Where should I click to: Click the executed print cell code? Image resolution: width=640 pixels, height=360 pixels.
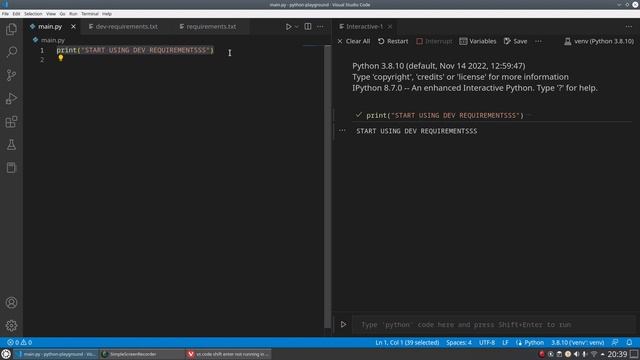[445, 116]
